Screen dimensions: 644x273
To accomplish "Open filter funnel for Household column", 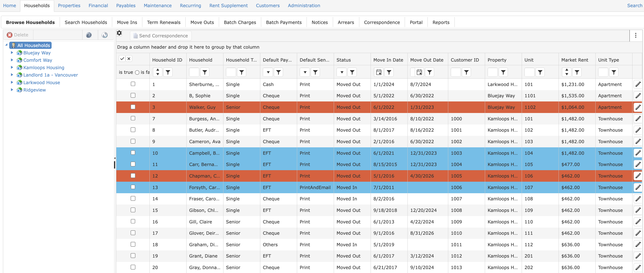I will point(205,72).
